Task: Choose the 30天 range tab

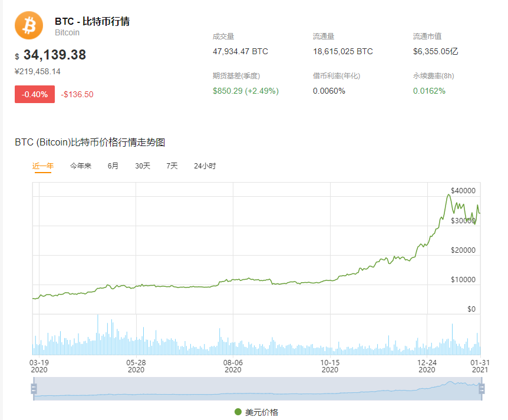Action: 143,166
